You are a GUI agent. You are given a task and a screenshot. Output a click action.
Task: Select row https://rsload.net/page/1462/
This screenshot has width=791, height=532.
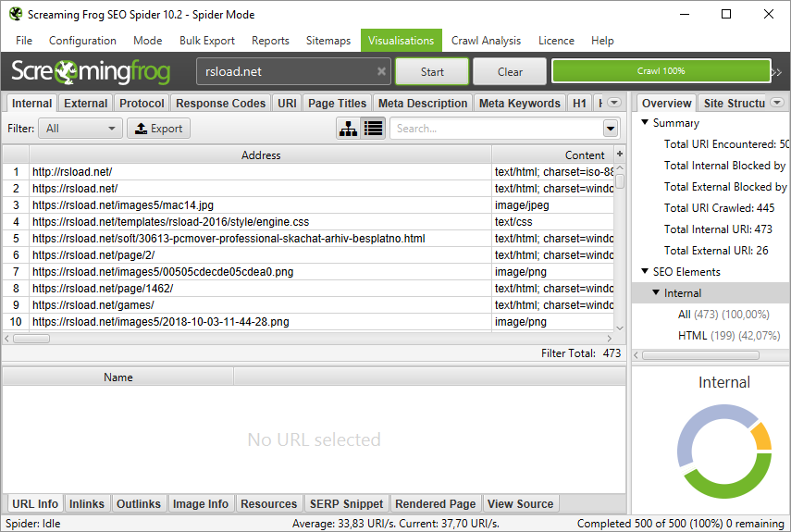click(308, 289)
